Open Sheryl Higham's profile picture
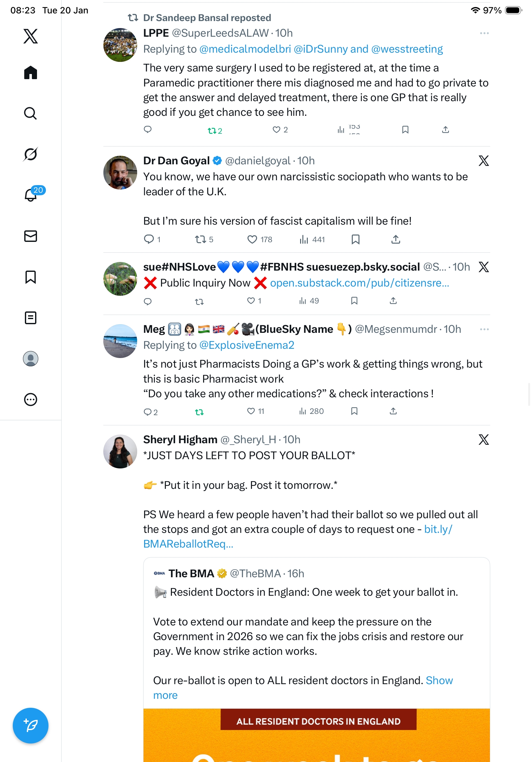The height and width of the screenshot is (762, 532). pos(120,451)
